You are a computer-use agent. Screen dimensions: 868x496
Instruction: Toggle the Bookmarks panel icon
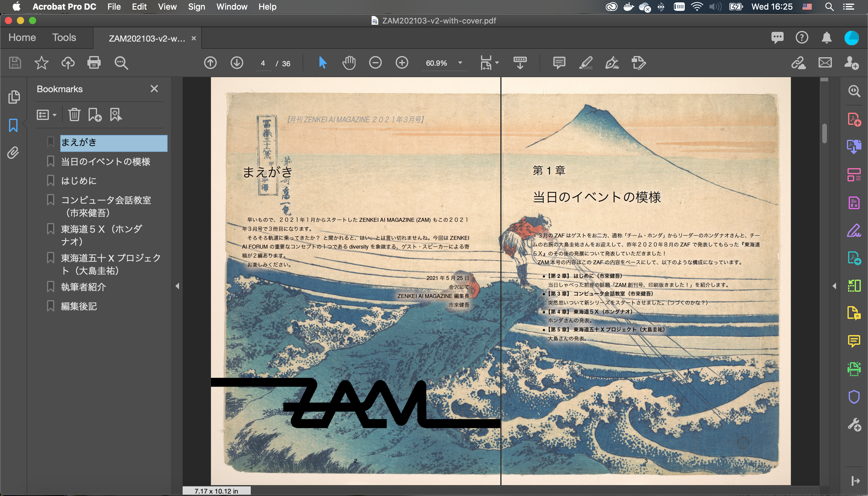[x=13, y=125]
